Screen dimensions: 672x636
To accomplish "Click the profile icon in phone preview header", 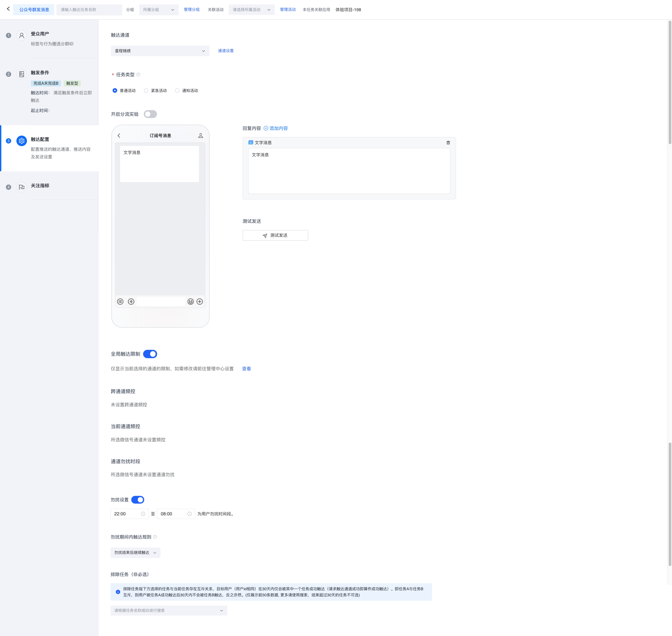I will [201, 136].
